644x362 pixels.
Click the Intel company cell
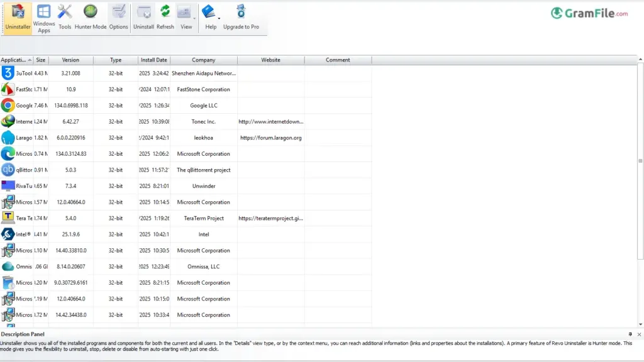204,234
